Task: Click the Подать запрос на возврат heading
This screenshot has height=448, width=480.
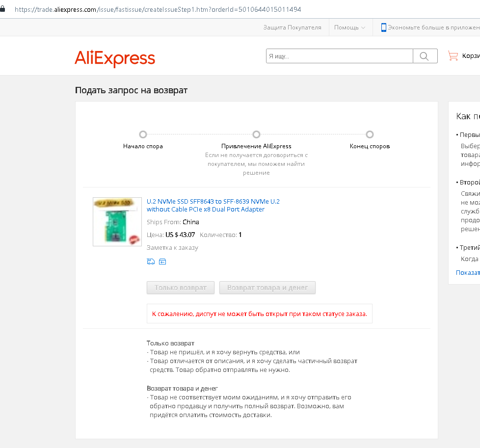Action: coord(132,90)
